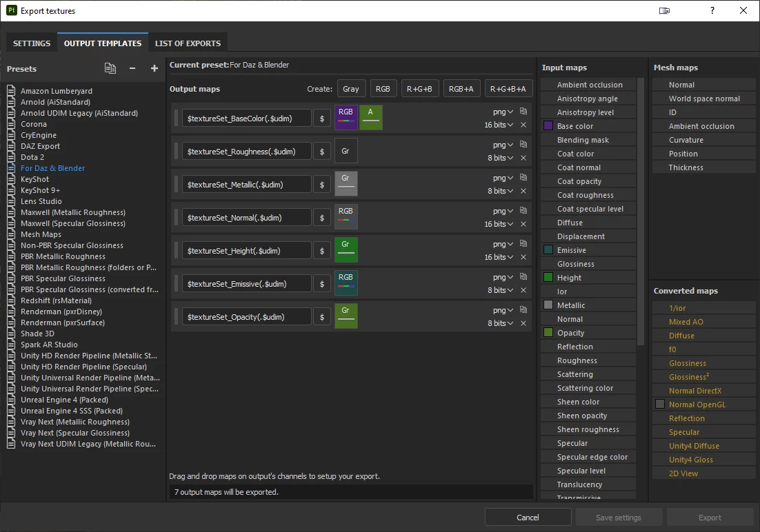This screenshot has height=532, width=760.
Task: Select Base color input map
Action: click(x=588, y=126)
